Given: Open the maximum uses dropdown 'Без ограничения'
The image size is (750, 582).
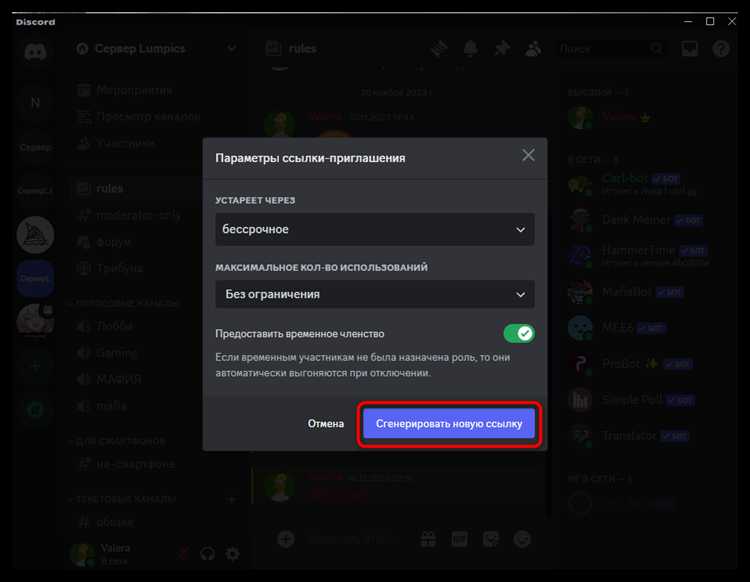Looking at the screenshot, I should (375, 294).
